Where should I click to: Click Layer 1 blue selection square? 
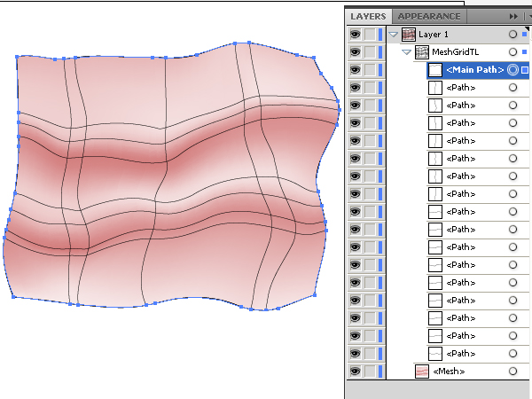(x=525, y=35)
